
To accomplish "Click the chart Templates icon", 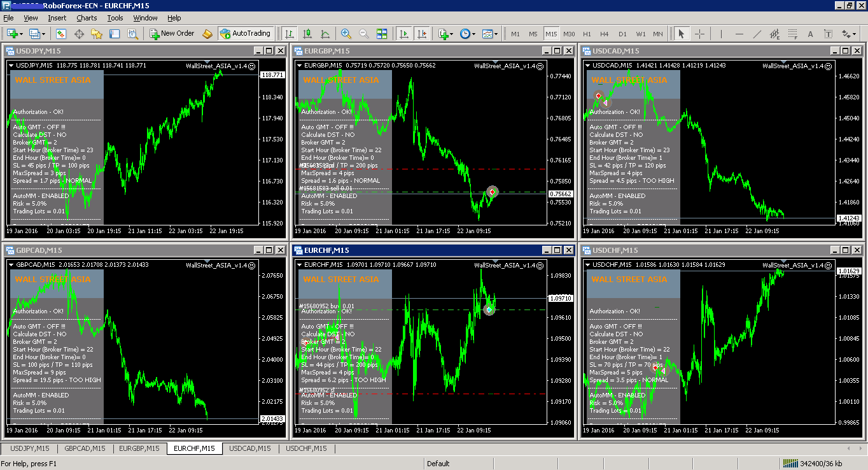I will click(487, 34).
